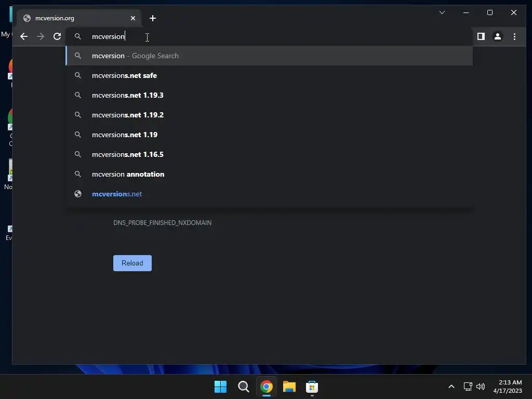Choose the 'mcversions.net 1.16.5' suggestion
The image size is (532, 399).
click(x=269, y=154)
